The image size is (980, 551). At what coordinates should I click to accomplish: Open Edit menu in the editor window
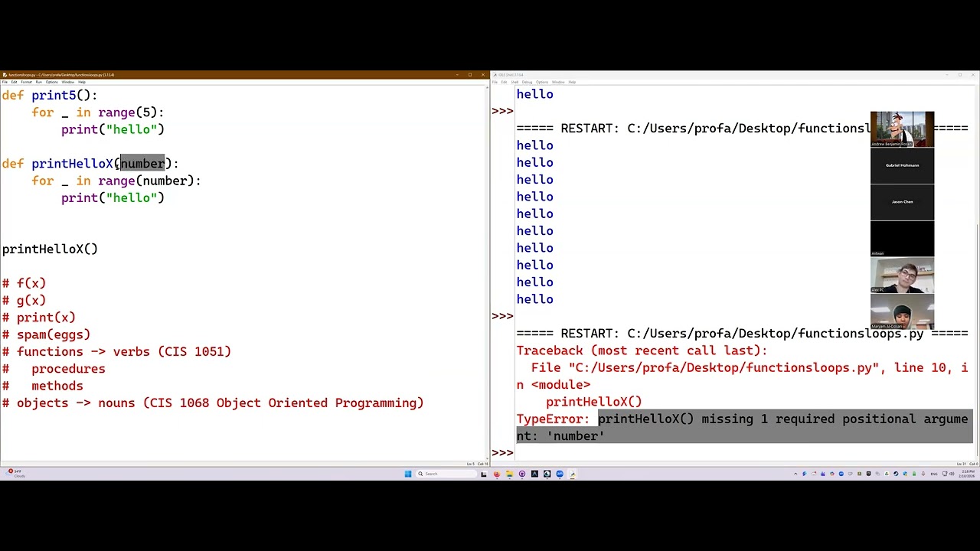point(14,82)
